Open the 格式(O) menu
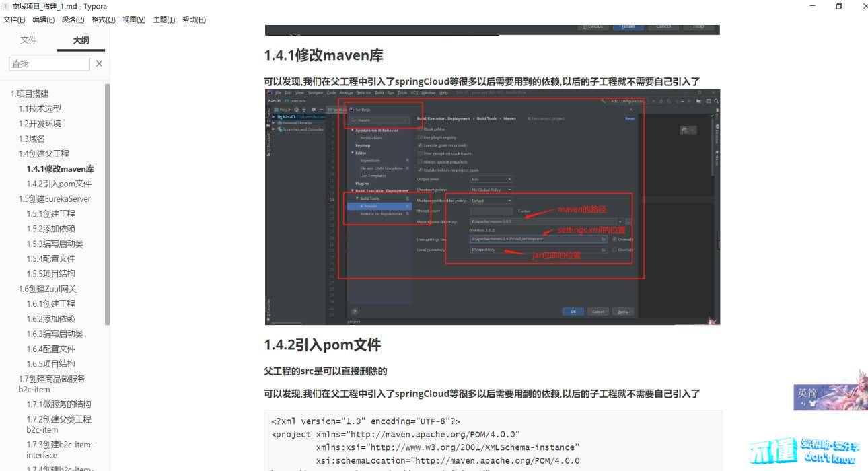 (103, 20)
